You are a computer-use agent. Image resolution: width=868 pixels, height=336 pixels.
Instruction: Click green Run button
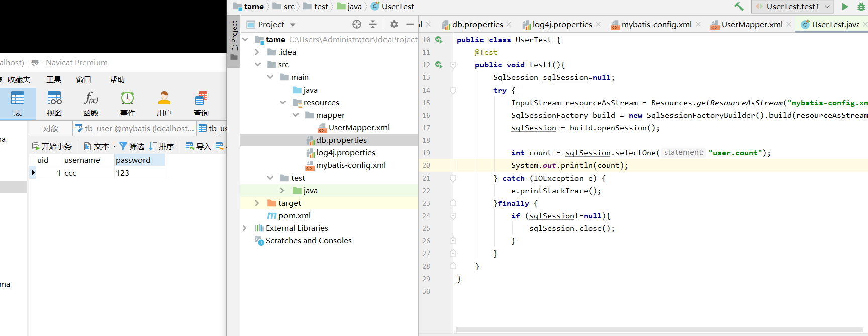point(845,7)
